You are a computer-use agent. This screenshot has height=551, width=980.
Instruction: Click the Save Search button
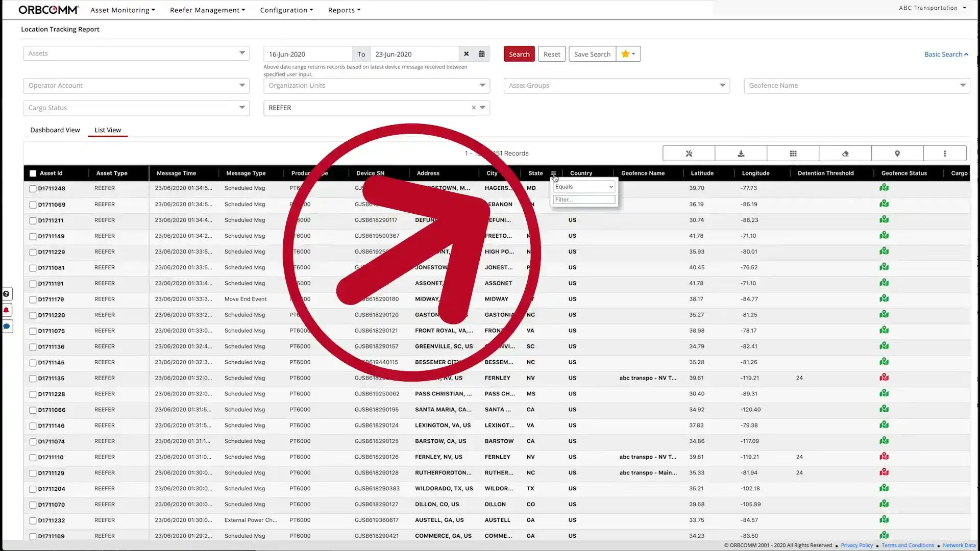pos(592,54)
